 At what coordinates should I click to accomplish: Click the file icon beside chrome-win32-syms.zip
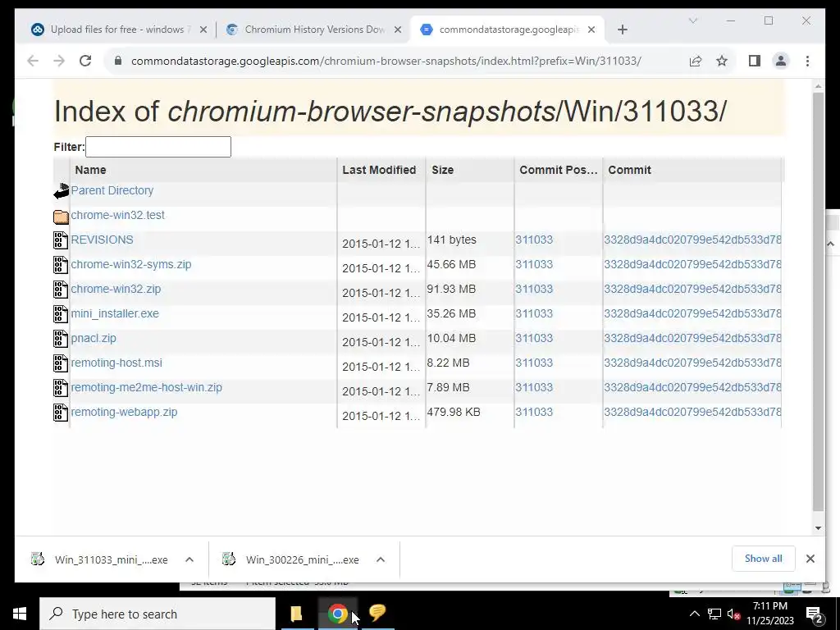[x=61, y=265]
